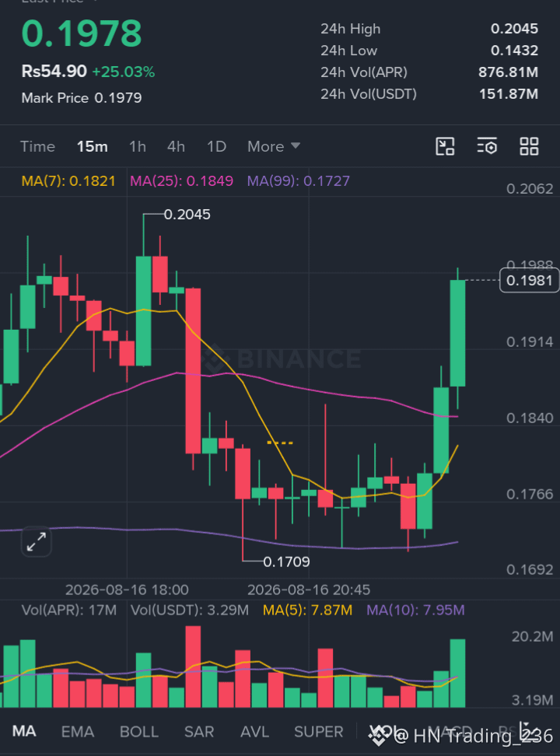Switch to the 1D interval

[x=216, y=146]
